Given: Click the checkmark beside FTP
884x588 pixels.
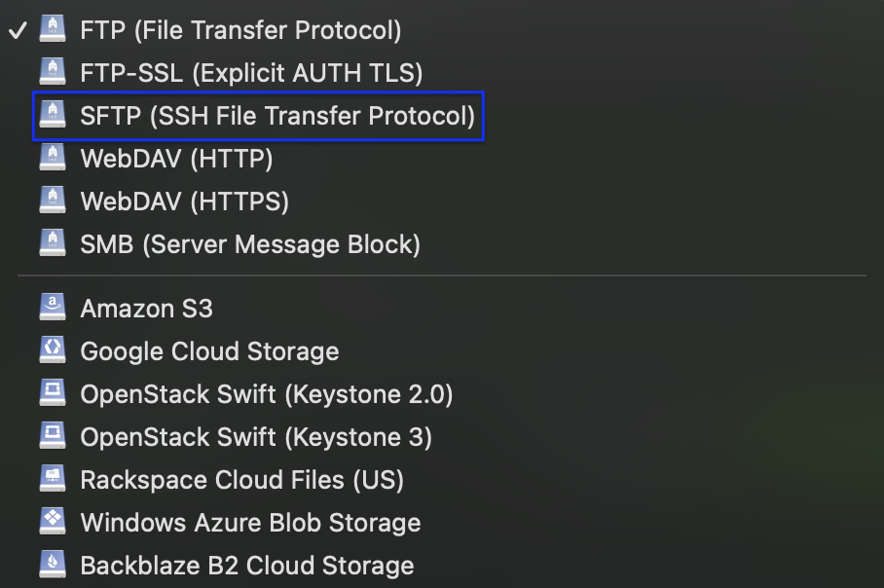Looking at the screenshot, I should pyautogui.click(x=17, y=30).
